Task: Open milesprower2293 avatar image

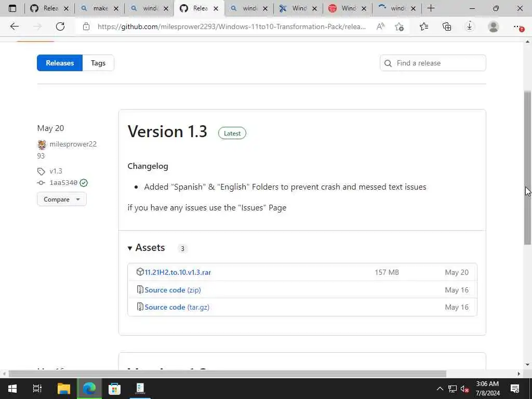Action: point(42,144)
